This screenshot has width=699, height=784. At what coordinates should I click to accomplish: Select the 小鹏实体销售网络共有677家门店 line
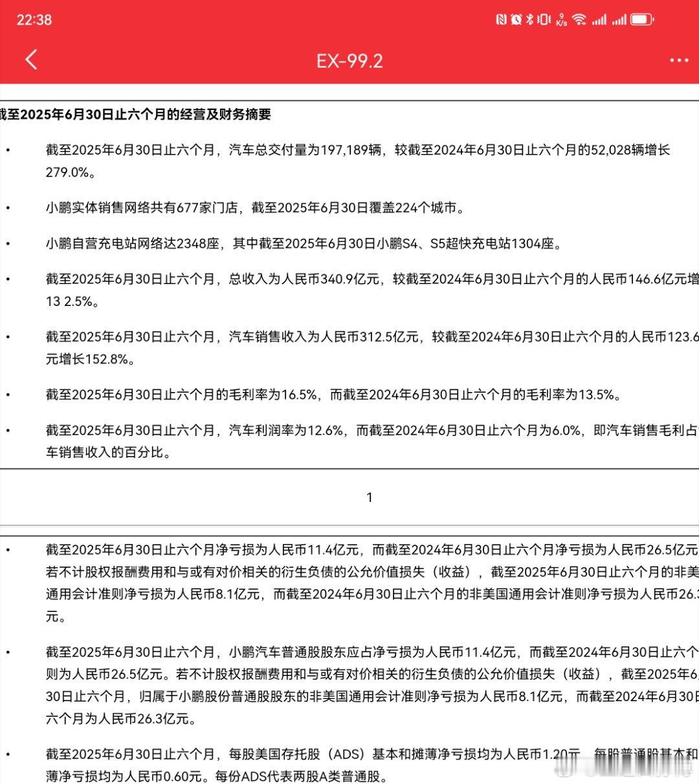tap(255, 208)
